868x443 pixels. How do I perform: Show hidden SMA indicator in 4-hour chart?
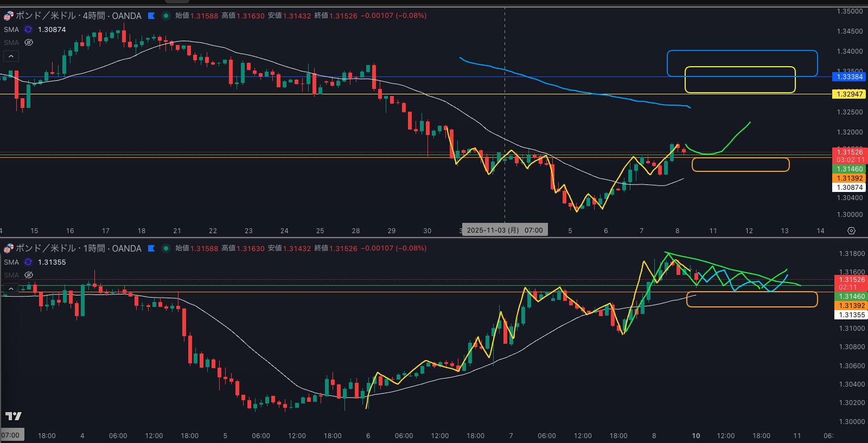pyautogui.click(x=29, y=42)
